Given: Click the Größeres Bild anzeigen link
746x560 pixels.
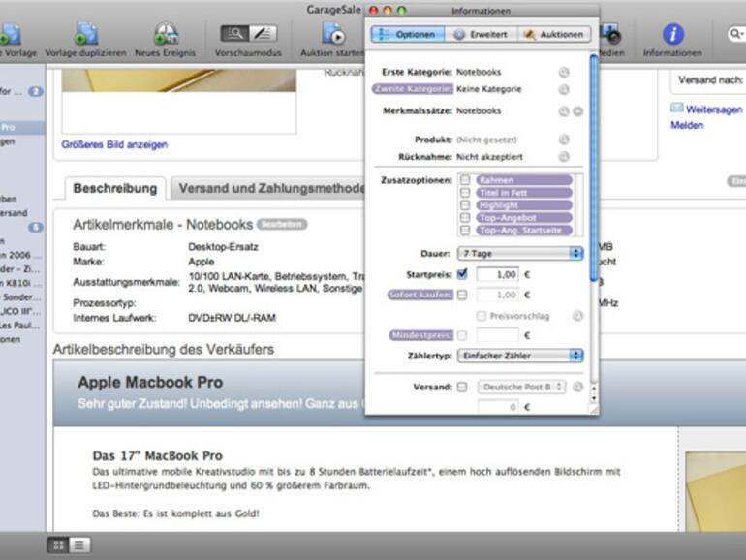Looking at the screenshot, I should point(114,144).
